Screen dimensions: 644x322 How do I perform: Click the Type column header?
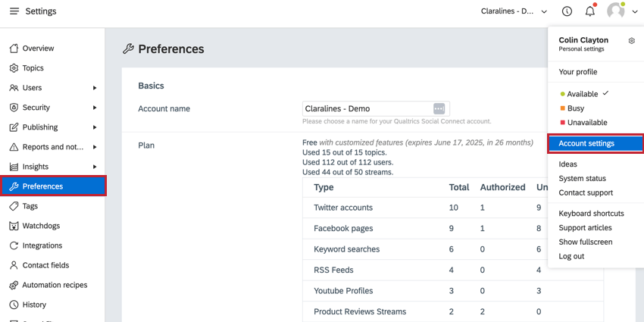point(324,187)
